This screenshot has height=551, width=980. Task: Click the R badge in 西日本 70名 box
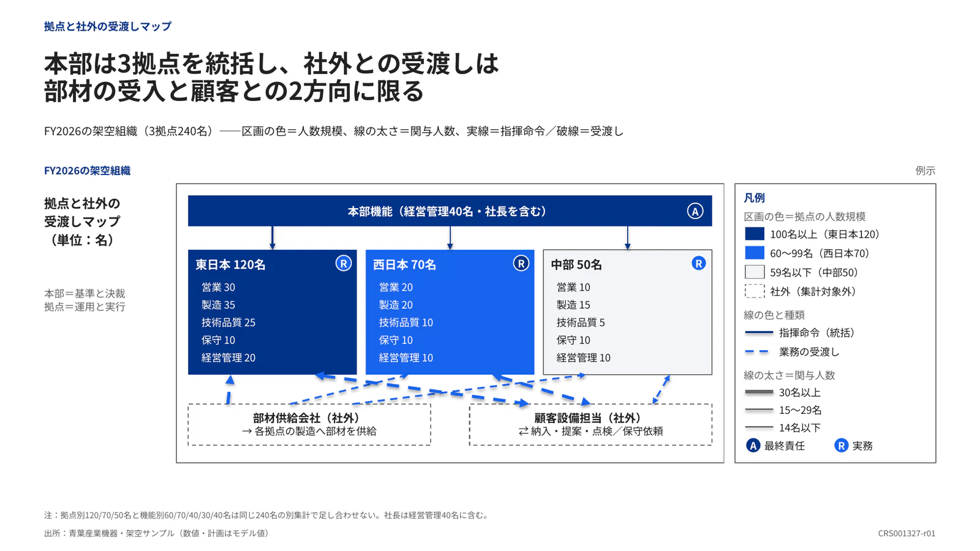click(521, 263)
